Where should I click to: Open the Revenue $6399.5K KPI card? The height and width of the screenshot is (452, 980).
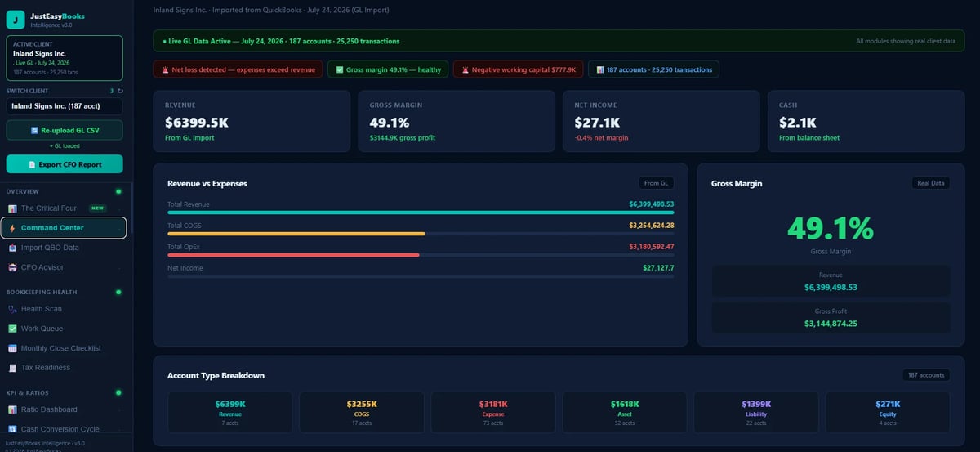(252, 121)
